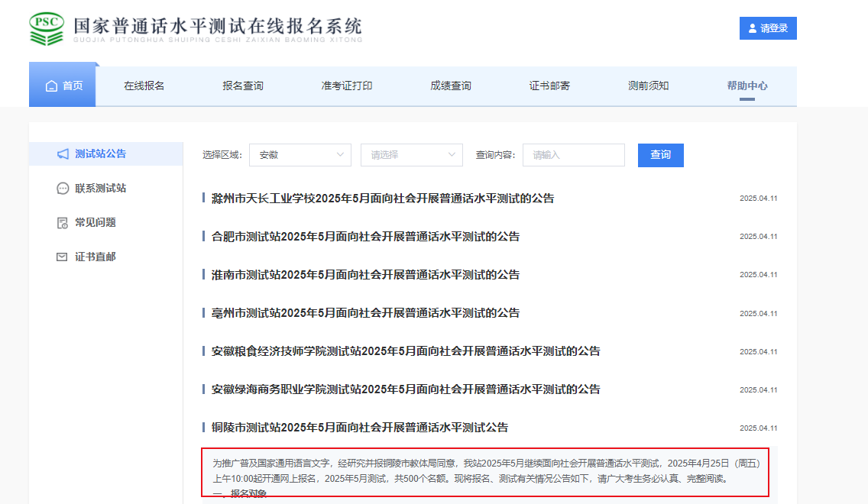Click the document icon beside 常见问题
This screenshot has width=868, height=504.
coord(63,223)
